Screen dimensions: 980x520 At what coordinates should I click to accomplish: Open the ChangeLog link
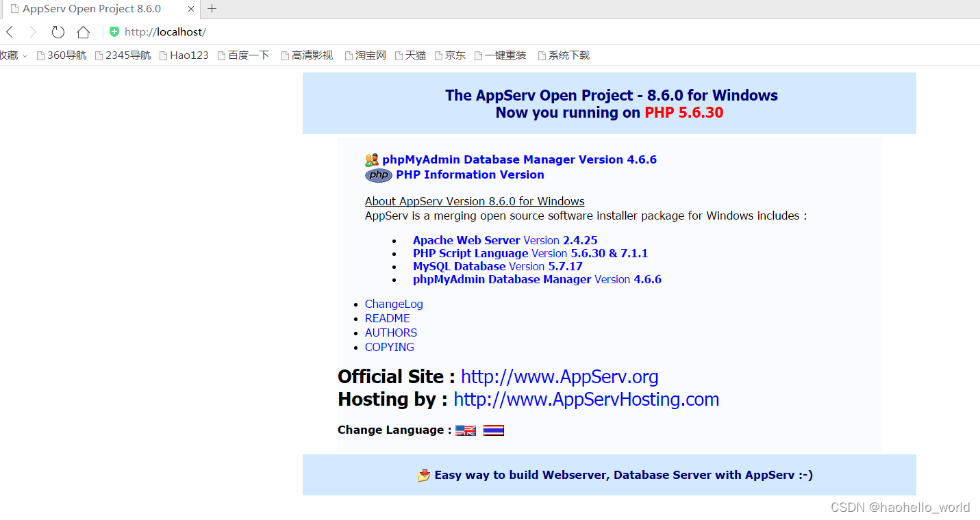pyautogui.click(x=394, y=304)
